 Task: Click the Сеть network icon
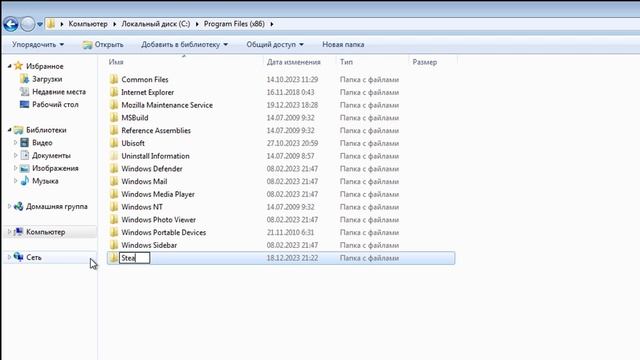point(18,257)
